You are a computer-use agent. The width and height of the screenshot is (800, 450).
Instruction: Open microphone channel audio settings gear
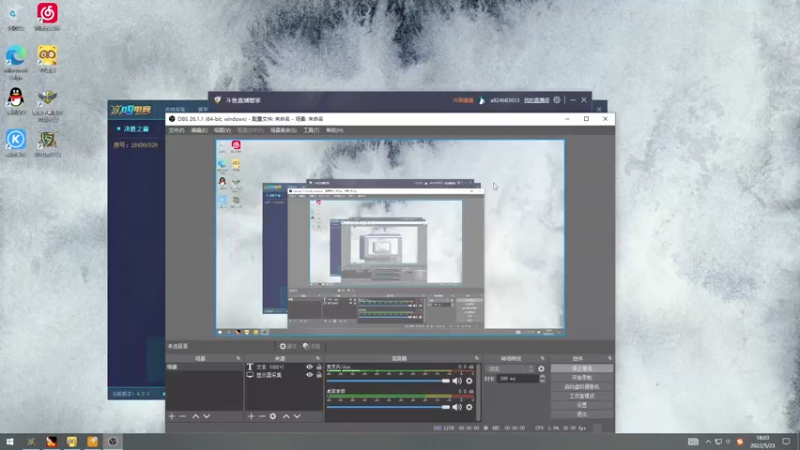(469, 381)
